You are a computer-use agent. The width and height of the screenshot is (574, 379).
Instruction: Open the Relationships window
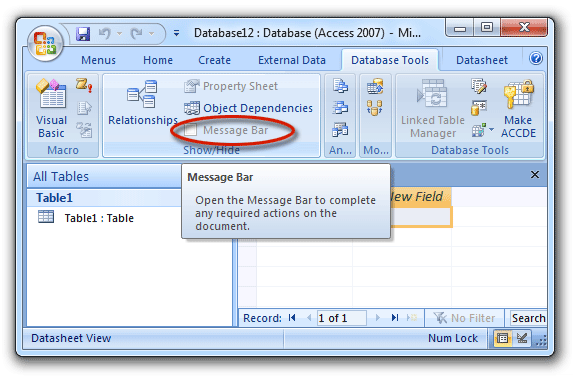(143, 103)
